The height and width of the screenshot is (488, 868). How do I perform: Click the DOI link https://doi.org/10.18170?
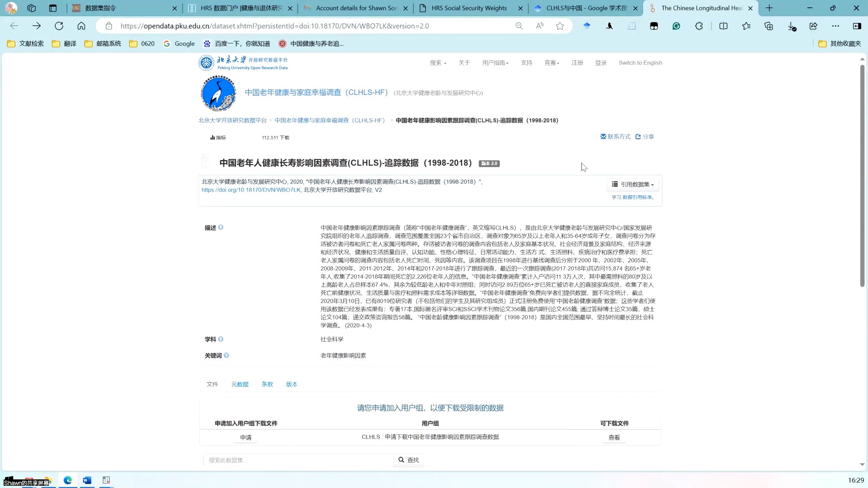[251, 190]
